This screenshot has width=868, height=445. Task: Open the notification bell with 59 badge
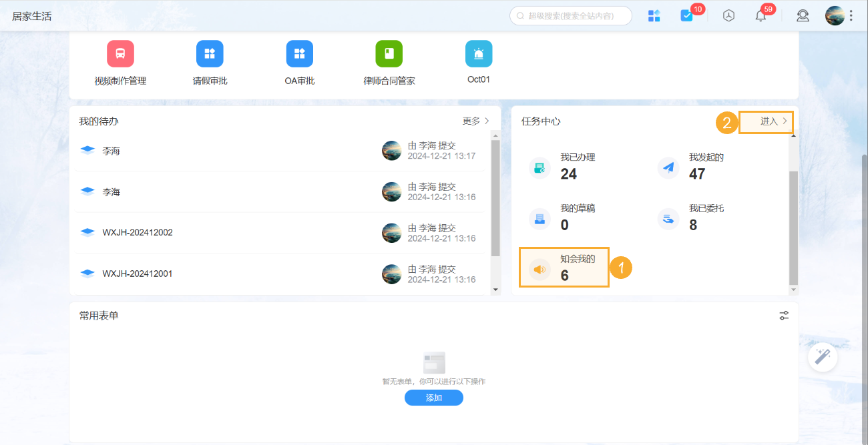point(761,15)
